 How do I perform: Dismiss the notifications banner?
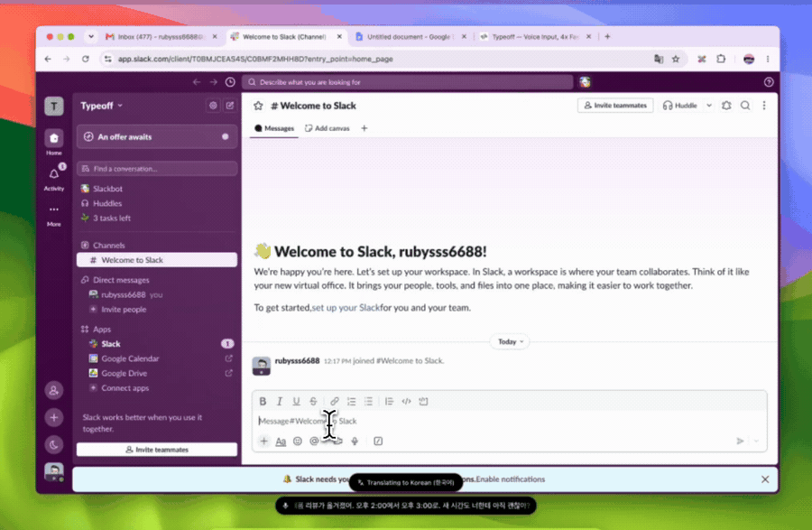pyautogui.click(x=765, y=479)
